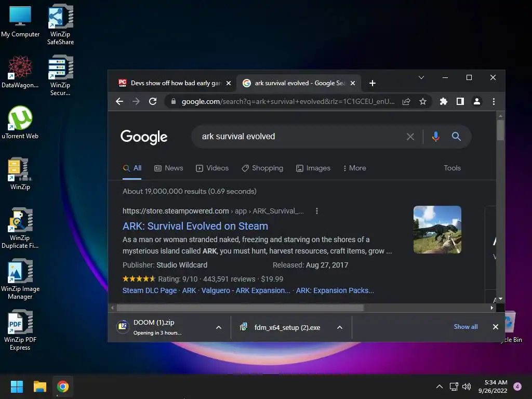
Task: Share this page using the address bar share icon
Action: pyautogui.click(x=406, y=101)
